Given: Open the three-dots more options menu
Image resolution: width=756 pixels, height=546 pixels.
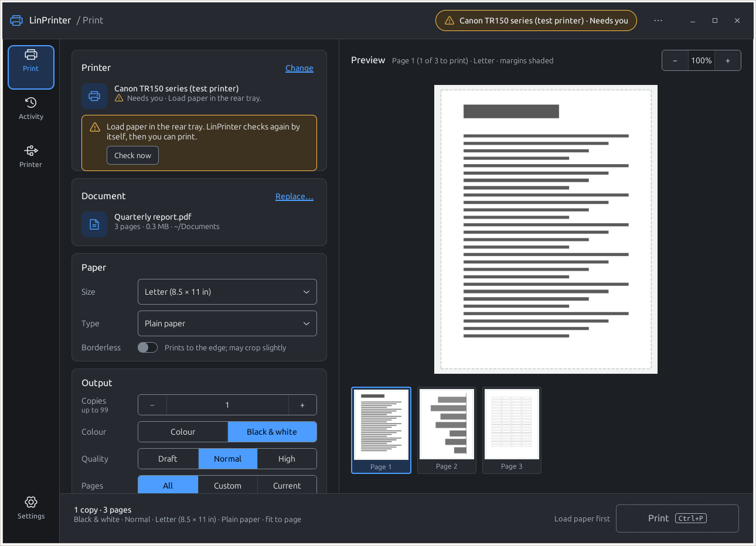Looking at the screenshot, I should [x=658, y=21].
